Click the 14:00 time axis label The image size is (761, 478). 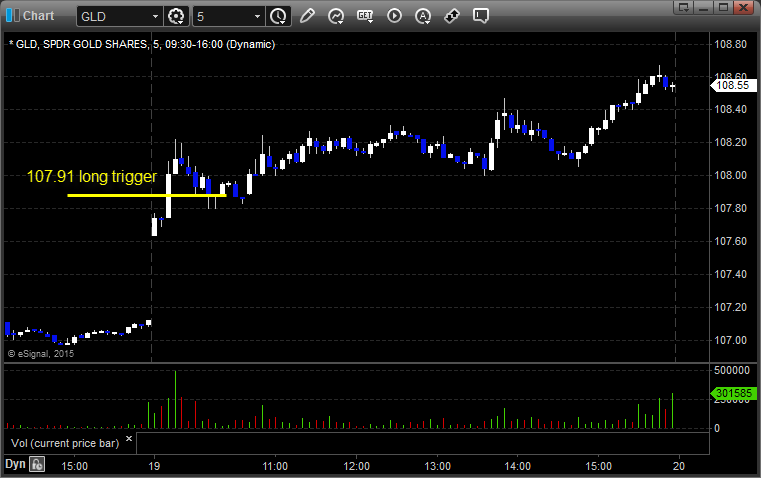[517, 466]
